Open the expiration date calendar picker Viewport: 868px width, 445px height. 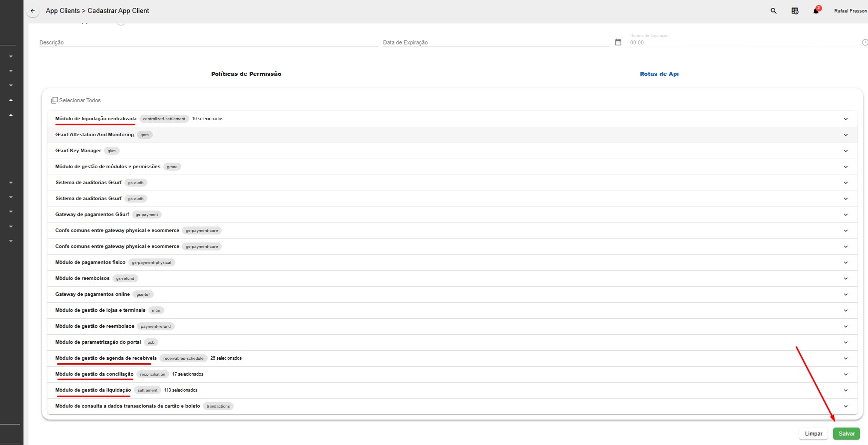(618, 42)
